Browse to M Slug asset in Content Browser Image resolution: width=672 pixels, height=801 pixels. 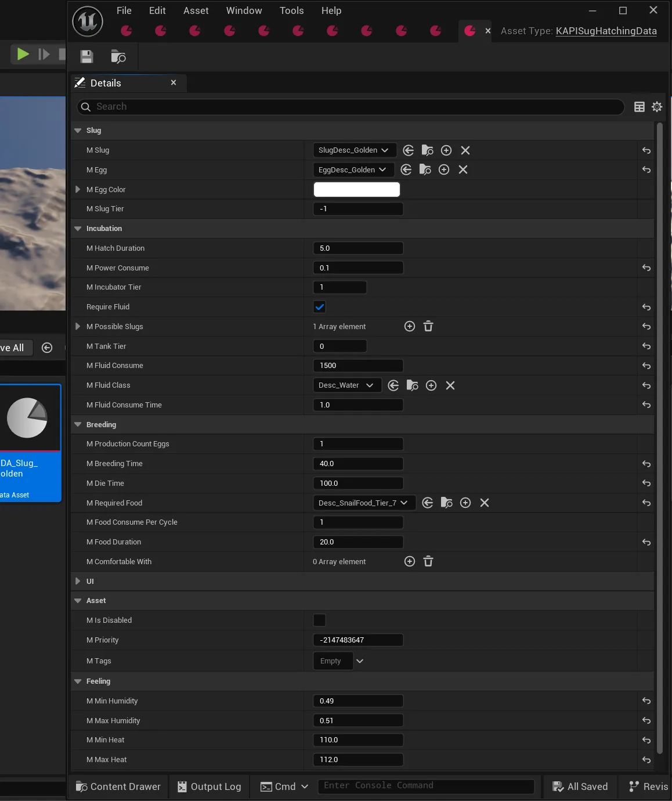pyautogui.click(x=428, y=150)
